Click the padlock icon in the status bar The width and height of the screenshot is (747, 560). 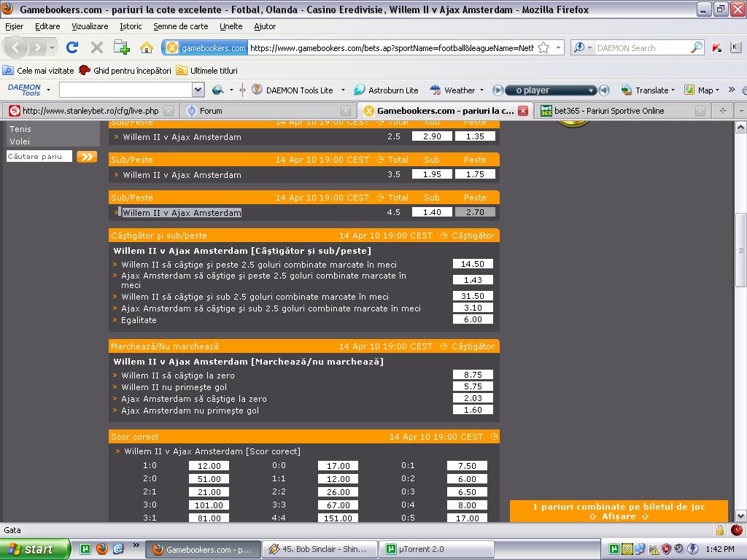719,530
